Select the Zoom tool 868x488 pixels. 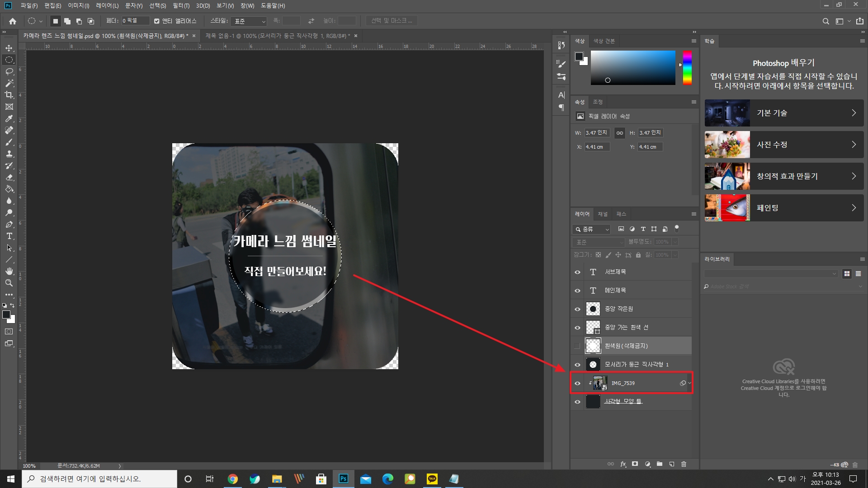[9, 283]
